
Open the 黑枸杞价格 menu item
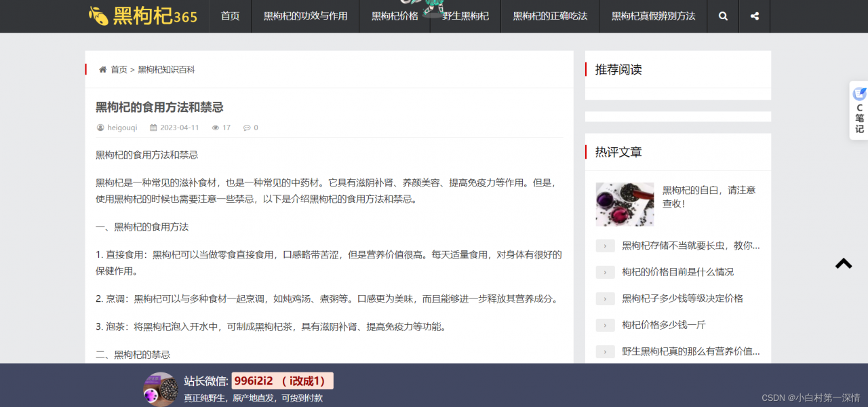[x=394, y=16]
